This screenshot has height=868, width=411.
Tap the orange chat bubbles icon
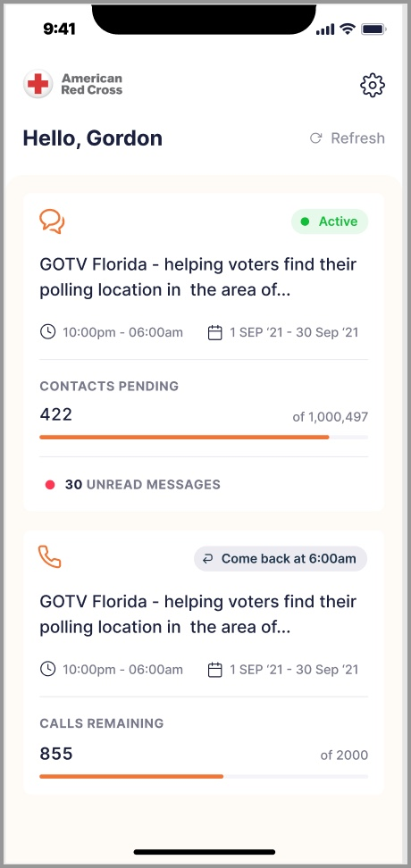[52, 221]
